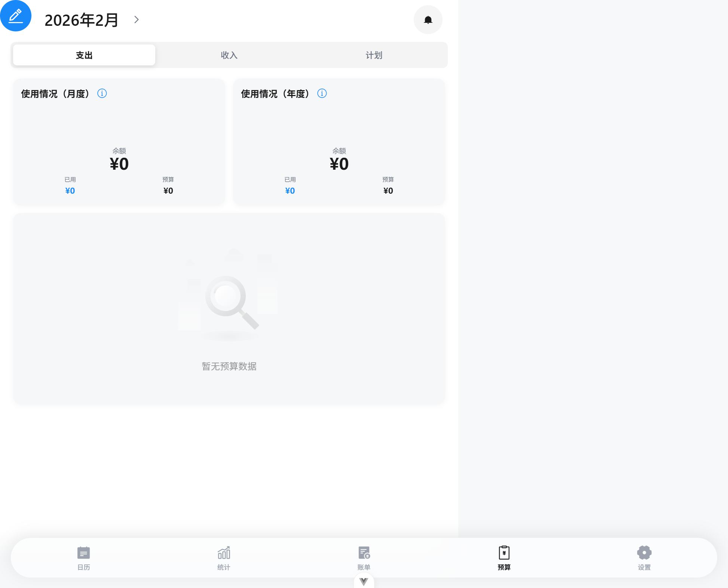Image resolution: width=728 pixels, height=588 pixels.
Task: Go to 统计 statistics in bottom bar
Action: coord(224,553)
